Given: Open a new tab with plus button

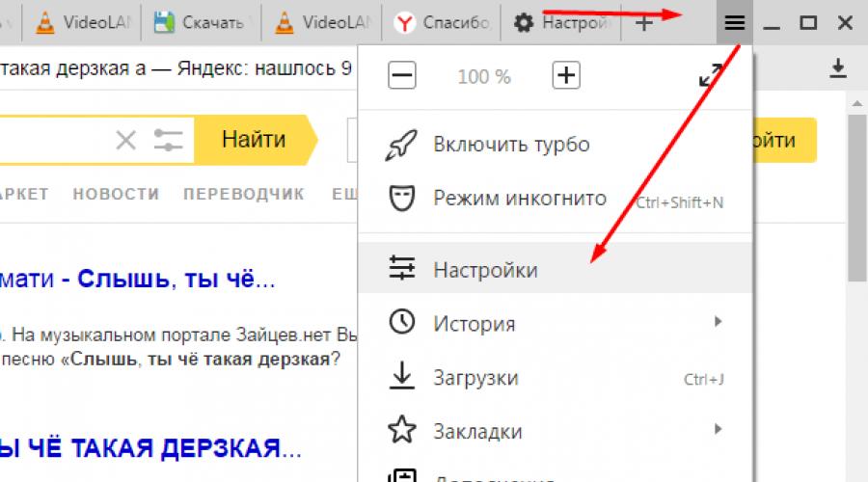Looking at the screenshot, I should [x=643, y=22].
